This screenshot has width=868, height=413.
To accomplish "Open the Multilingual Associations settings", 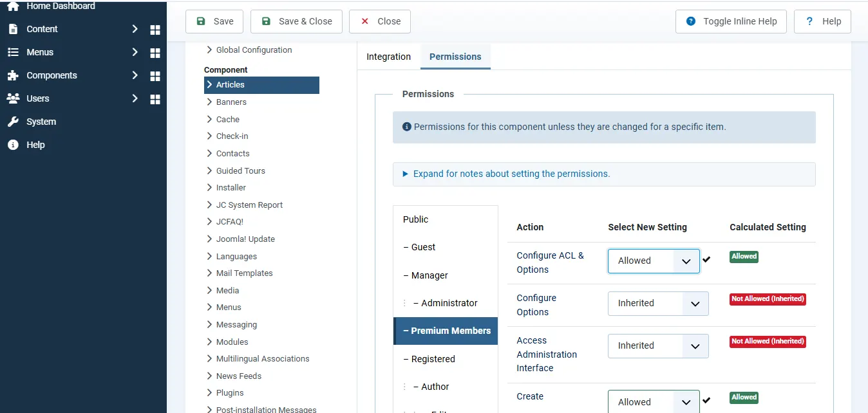I will point(263,359).
